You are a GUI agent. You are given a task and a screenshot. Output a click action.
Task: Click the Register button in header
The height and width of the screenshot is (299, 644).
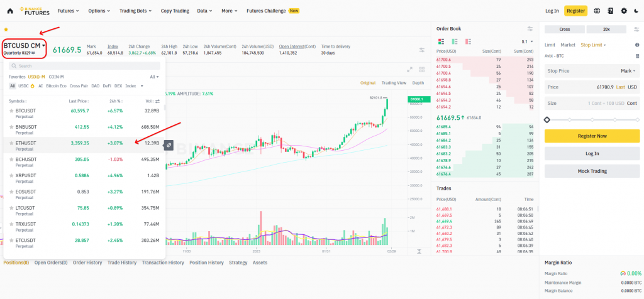pyautogui.click(x=575, y=11)
